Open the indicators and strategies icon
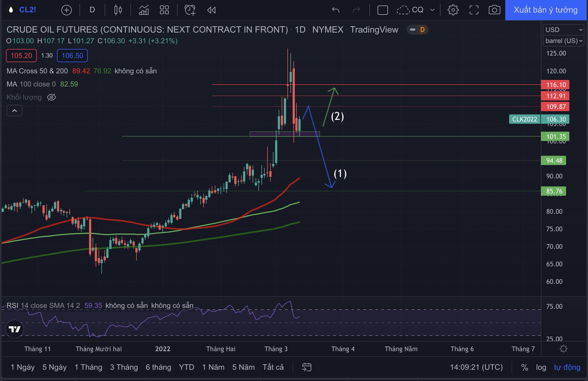Screen dimensions: 588x381 click(144, 10)
